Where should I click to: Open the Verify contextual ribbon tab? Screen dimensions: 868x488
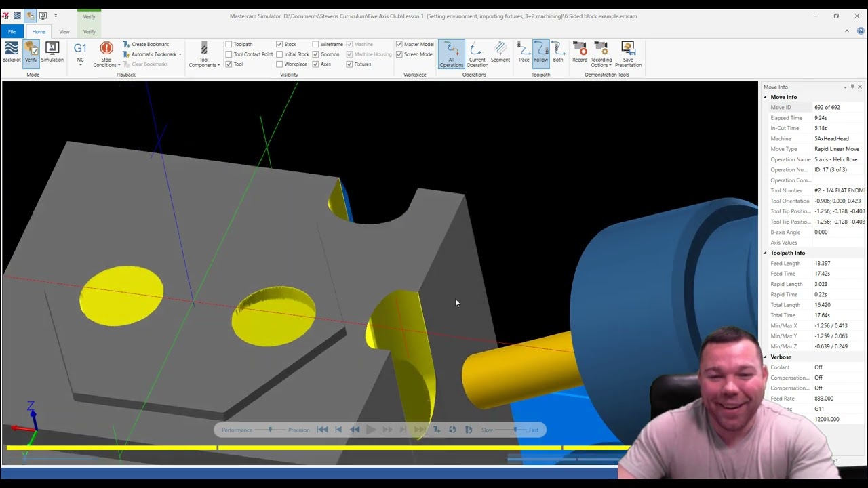pos(90,32)
